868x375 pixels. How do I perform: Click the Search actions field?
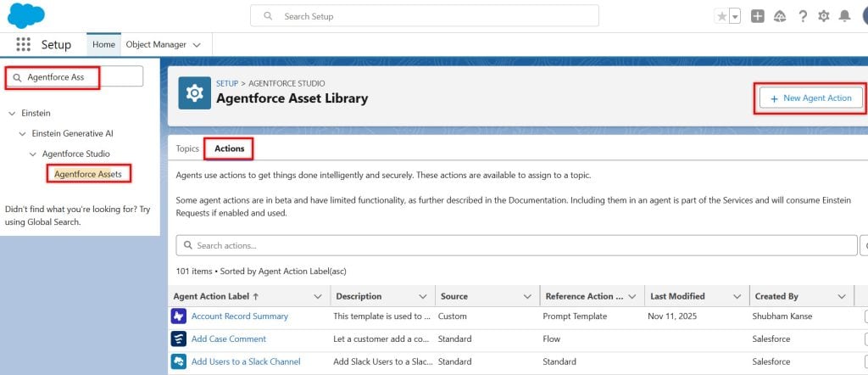point(516,245)
